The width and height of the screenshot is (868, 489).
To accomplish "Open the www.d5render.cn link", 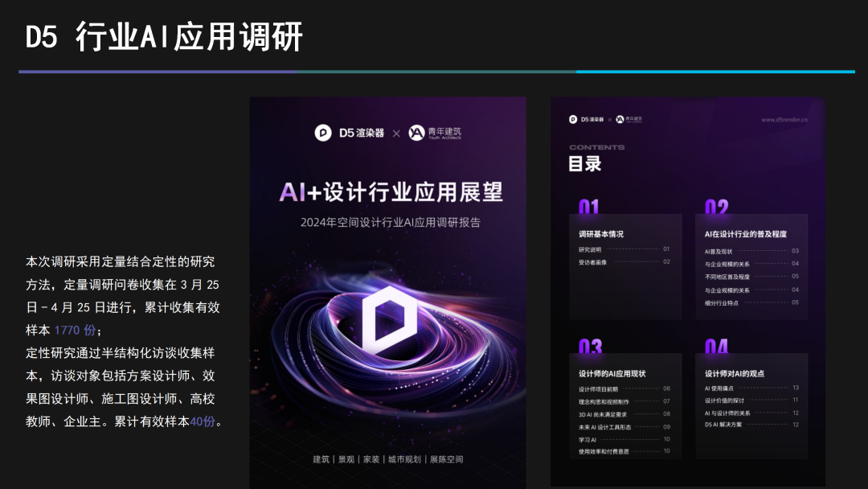I will click(x=784, y=120).
